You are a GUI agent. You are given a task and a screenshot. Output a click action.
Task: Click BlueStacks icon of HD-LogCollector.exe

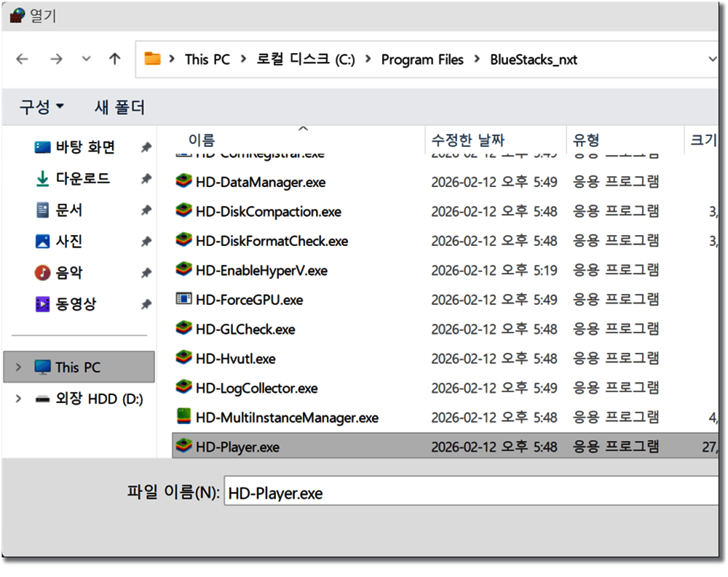(184, 386)
